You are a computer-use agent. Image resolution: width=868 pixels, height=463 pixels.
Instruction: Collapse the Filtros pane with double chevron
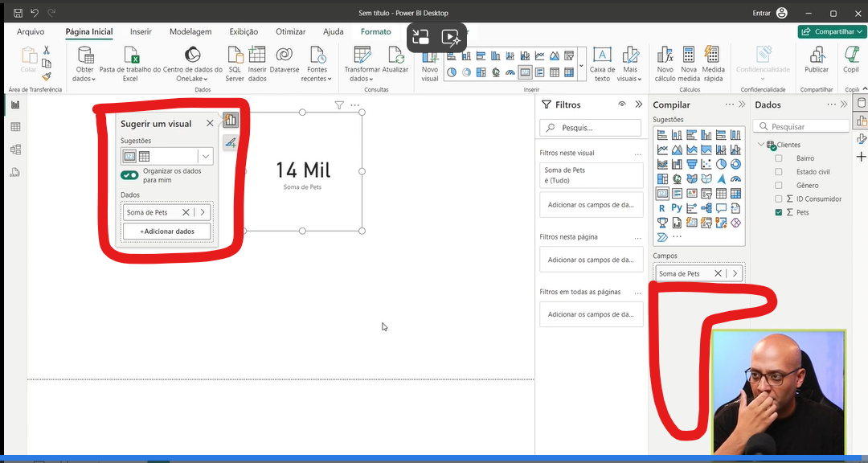coord(638,104)
